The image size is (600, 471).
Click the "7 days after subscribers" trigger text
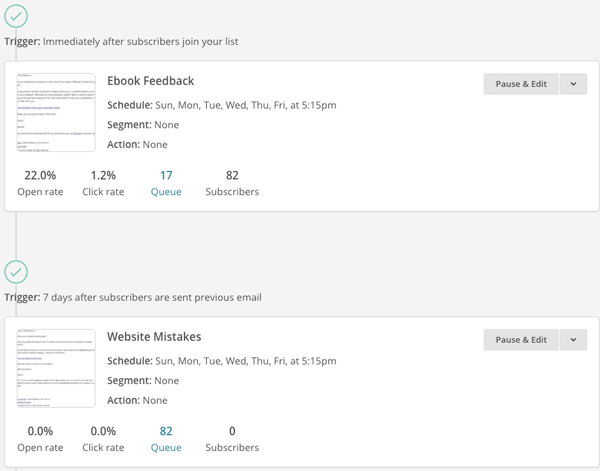pyautogui.click(x=150, y=298)
